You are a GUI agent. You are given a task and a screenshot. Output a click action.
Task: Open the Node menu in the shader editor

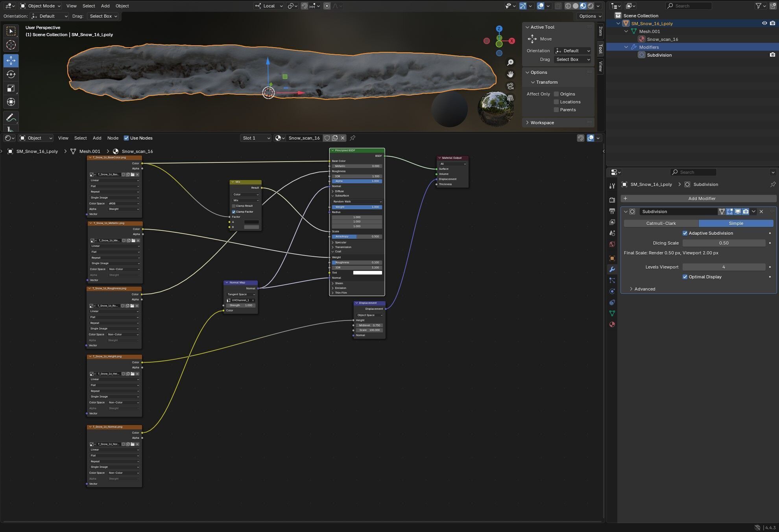pyautogui.click(x=113, y=138)
